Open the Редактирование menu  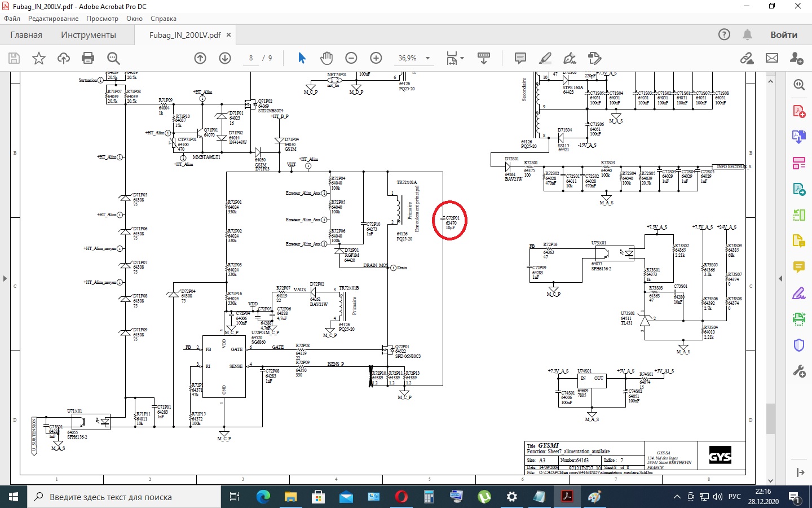[54, 19]
